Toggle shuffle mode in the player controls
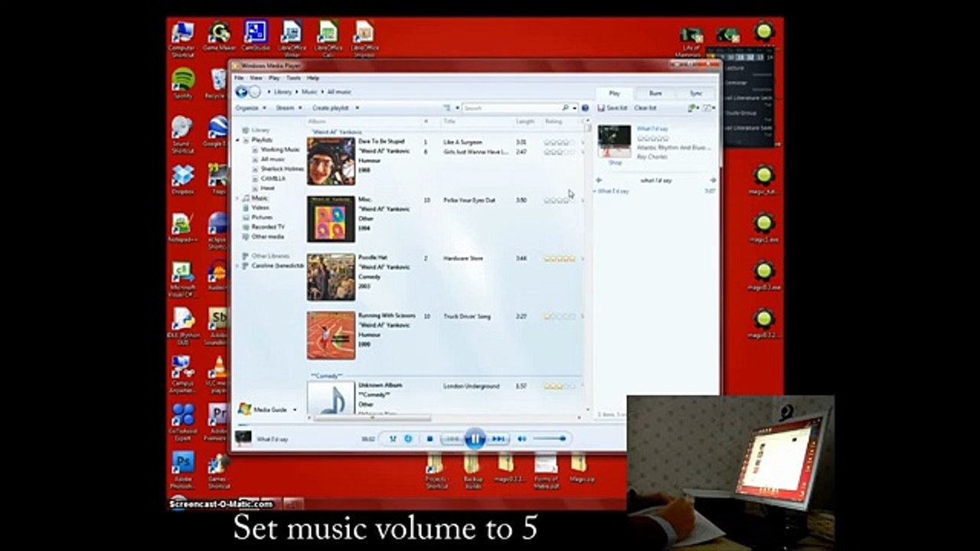The image size is (980, 551). click(393, 439)
